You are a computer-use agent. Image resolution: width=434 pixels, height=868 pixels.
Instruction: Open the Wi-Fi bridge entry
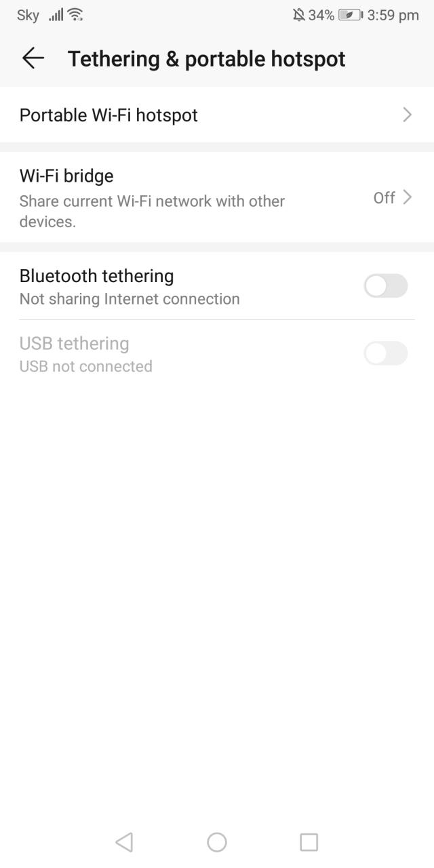point(217,197)
